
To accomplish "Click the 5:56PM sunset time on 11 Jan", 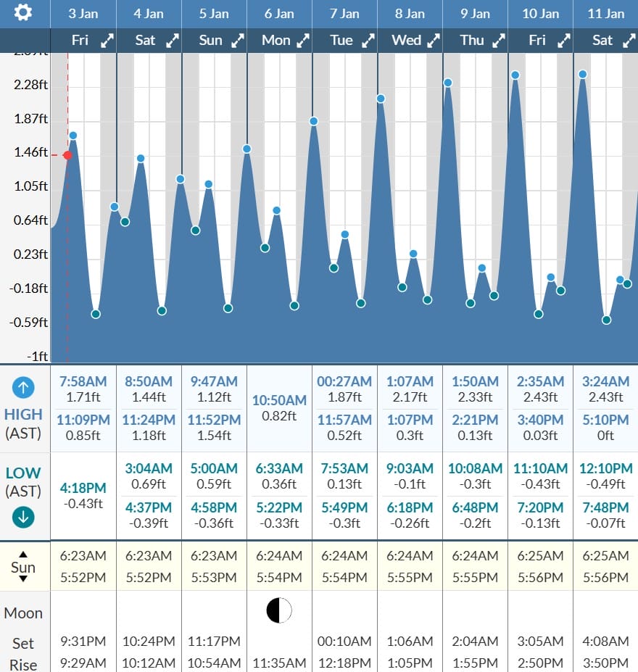I will coord(606,577).
